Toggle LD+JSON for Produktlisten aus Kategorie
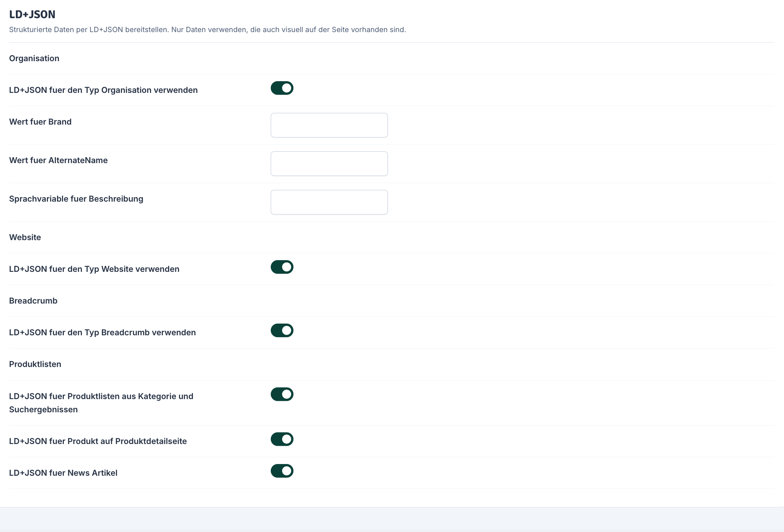Screen dimensions: 784x532 coord(282,394)
